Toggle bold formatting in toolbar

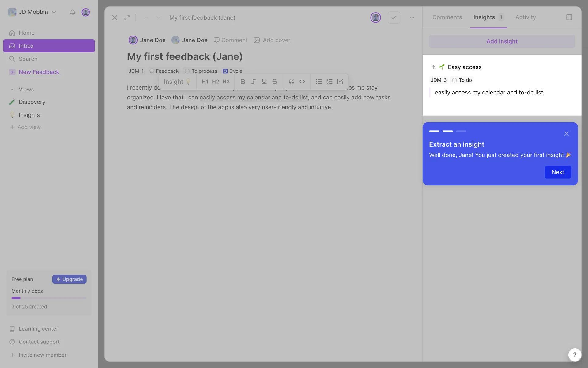[243, 82]
